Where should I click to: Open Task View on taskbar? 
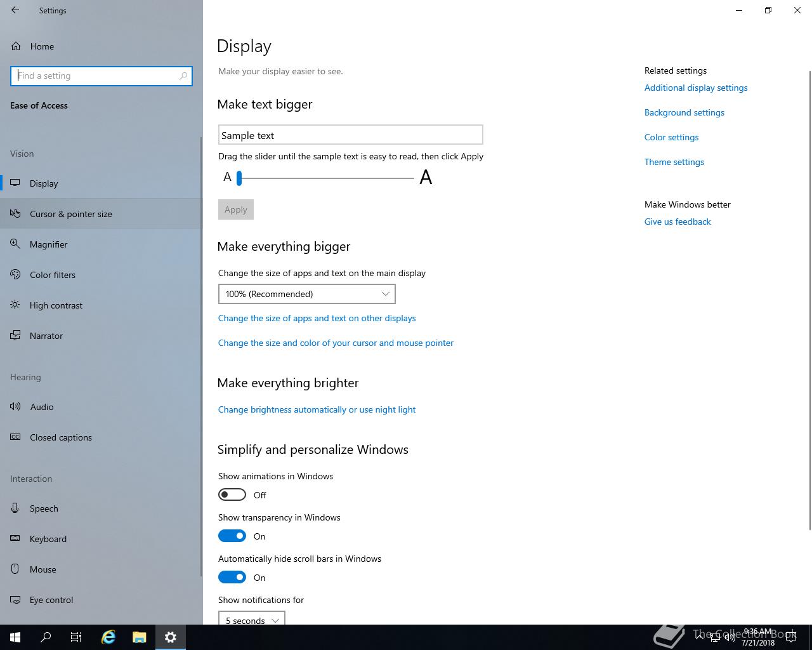pos(76,637)
